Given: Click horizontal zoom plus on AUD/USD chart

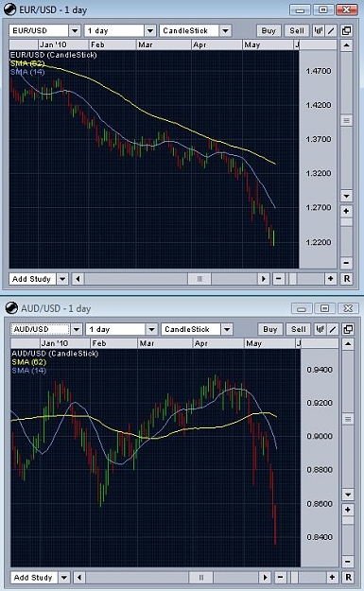Looking at the screenshot, I should tap(332, 578).
